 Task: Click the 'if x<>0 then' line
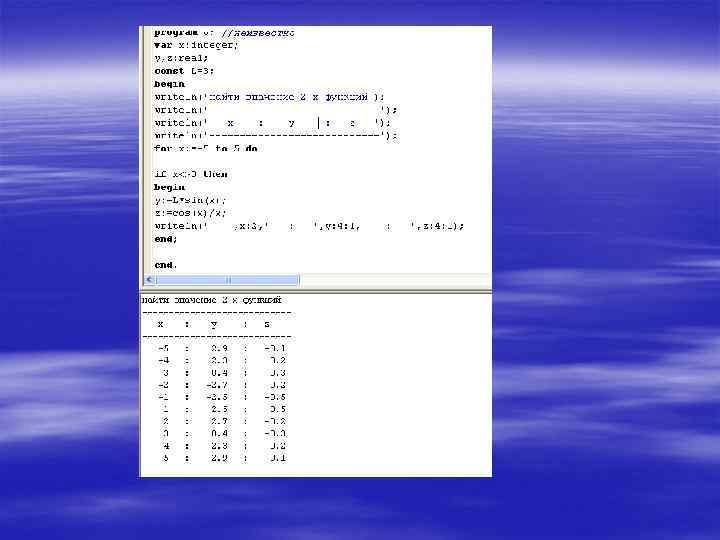pyautogui.click(x=191, y=174)
